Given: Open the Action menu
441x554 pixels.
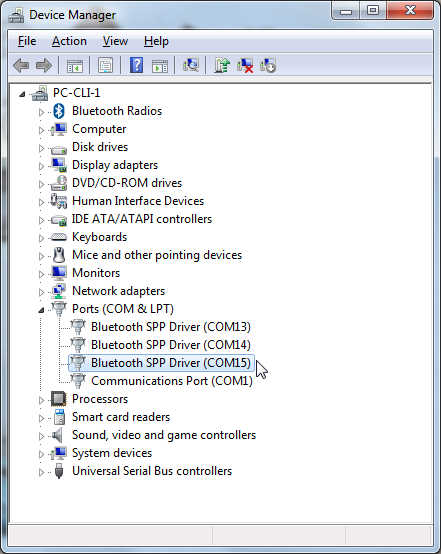Looking at the screenshot, I should [x=69, y=41].
